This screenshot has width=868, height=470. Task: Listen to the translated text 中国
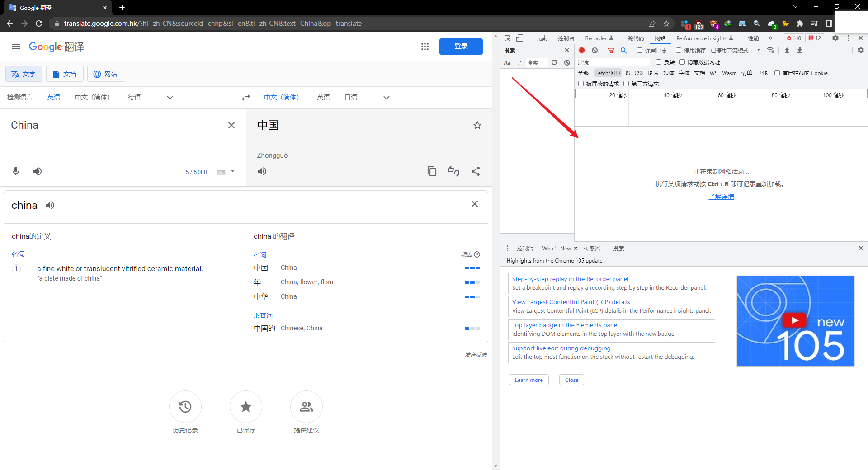point(262,171)
